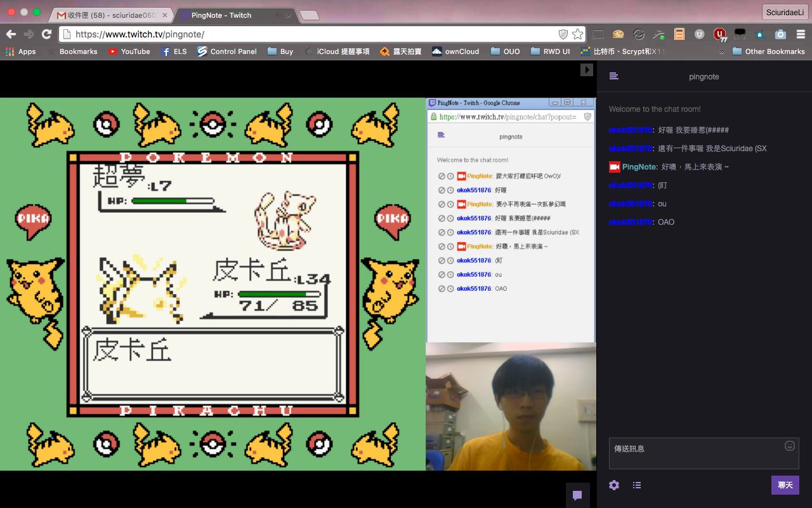The height and width of the screenshot is (508, 812).
Task: Close the Gmail inbox tab
Action: pyautogui.click(x=166, y=15)
